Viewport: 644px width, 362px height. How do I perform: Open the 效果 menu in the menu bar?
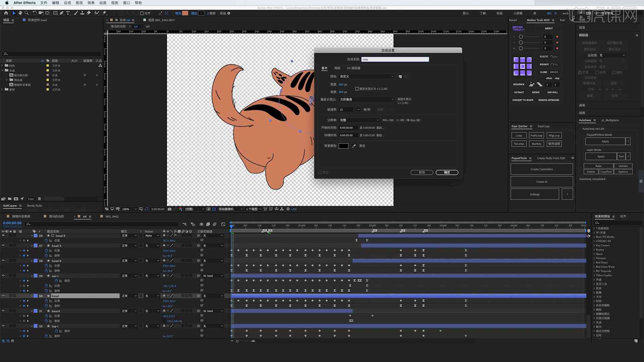click(x=91, y=3)
